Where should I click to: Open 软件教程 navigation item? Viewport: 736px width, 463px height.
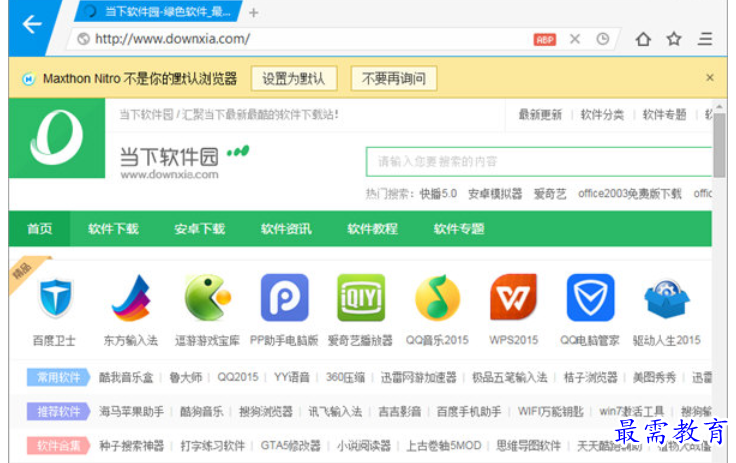coord(372,229)
